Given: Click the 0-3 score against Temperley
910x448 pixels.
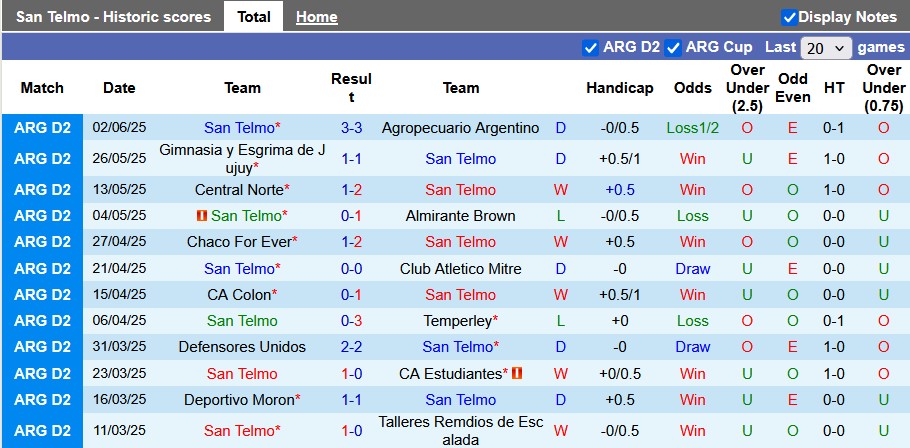Looking at the screenshot, I should 351,321.
